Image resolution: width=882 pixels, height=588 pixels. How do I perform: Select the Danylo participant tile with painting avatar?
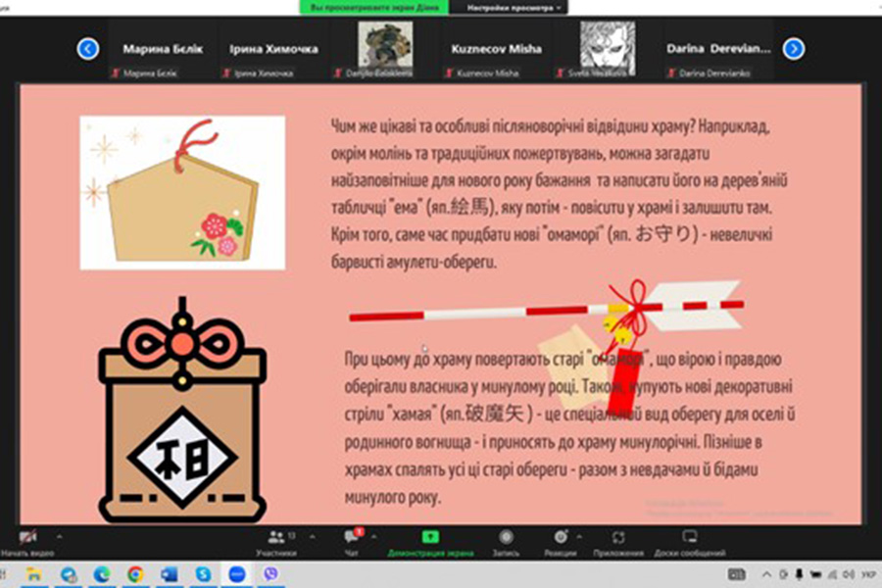(x=385, y=50)
